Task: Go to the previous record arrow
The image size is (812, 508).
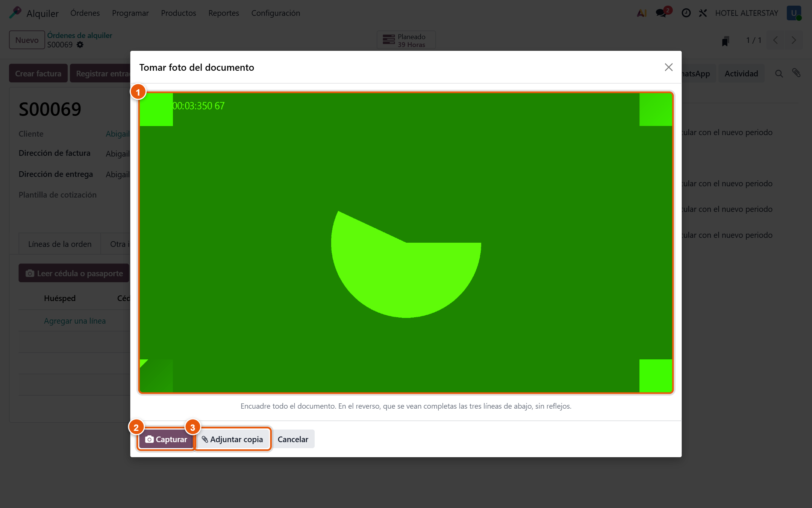Action: tap(776, 40)
